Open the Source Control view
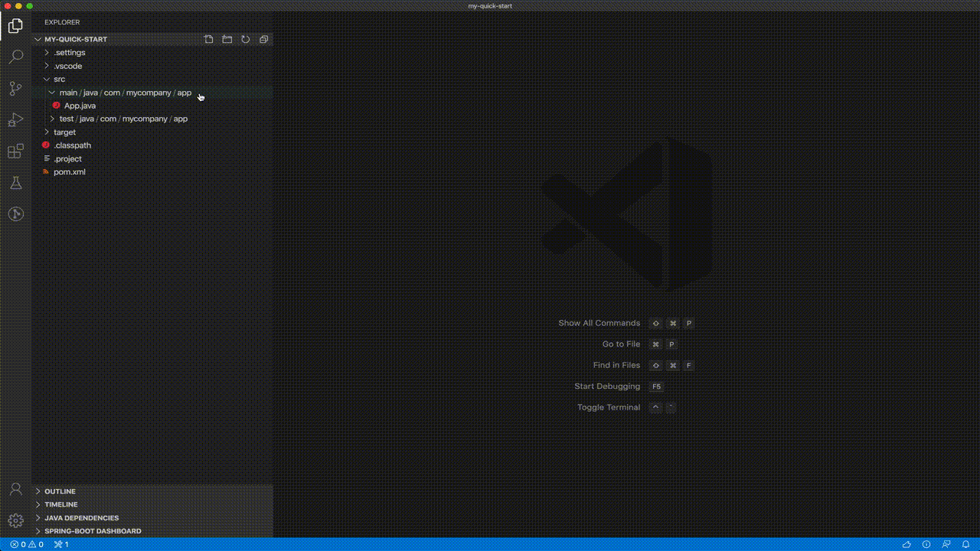Viewport: 980px width, 551px height. tap(15, 89)
